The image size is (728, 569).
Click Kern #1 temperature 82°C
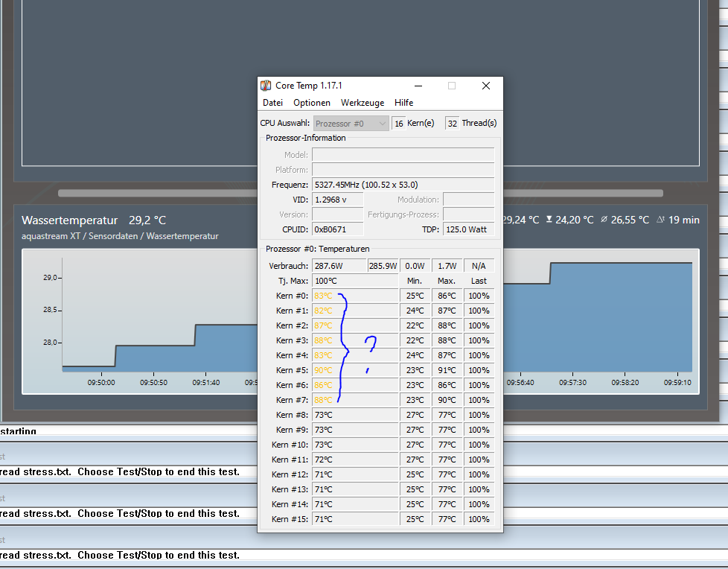tap(323, 311)
